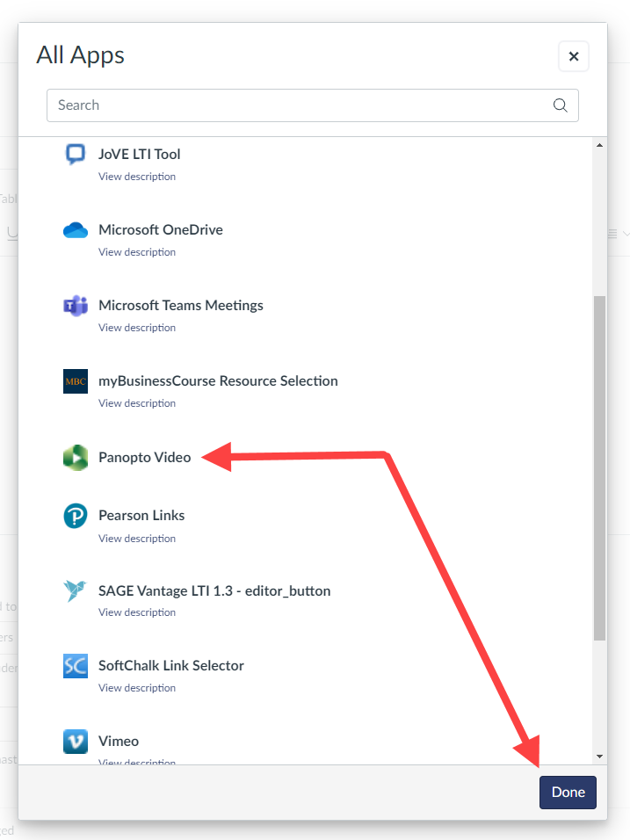Select SoftChalk Link Selector app

[171, 665]
